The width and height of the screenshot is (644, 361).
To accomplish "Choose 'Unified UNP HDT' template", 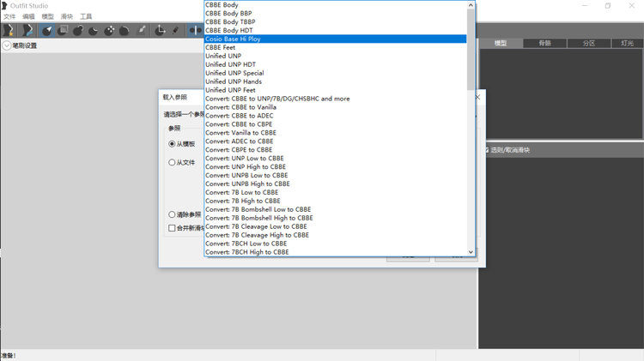I will pyautogui.click(x=336, y=64).
